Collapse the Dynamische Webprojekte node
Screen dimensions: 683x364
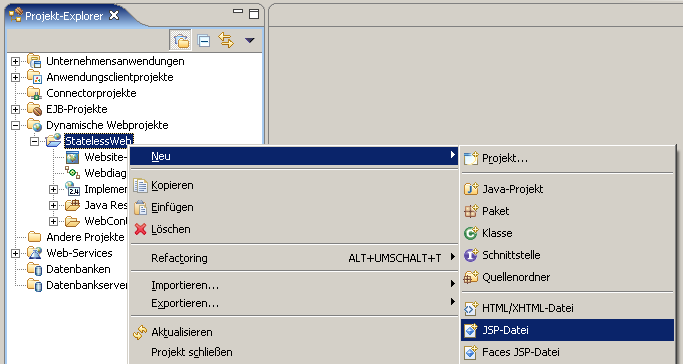click(x=15, y=125)
